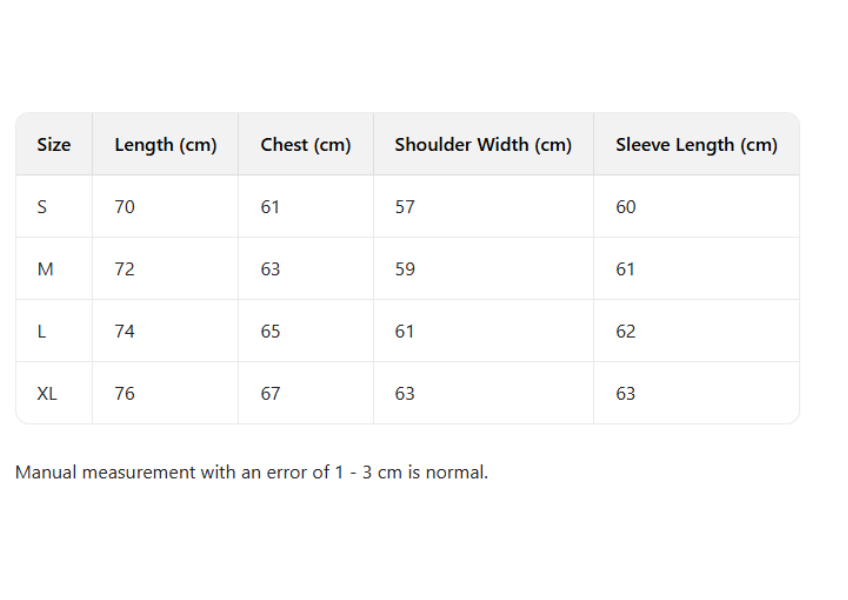The height and width of the screenshot is (600, 848).
Task: Click shoulder width value 57 for S
Action: click(404, 207)
